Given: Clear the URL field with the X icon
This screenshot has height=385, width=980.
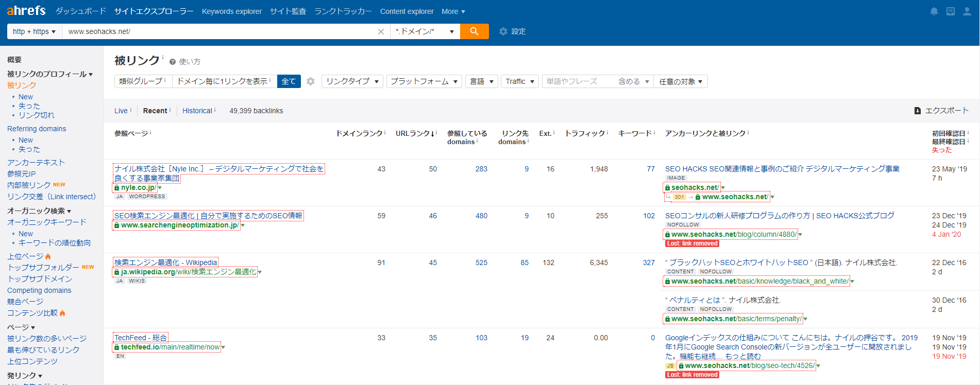Looking at the screenshot, I should point(381,31).
